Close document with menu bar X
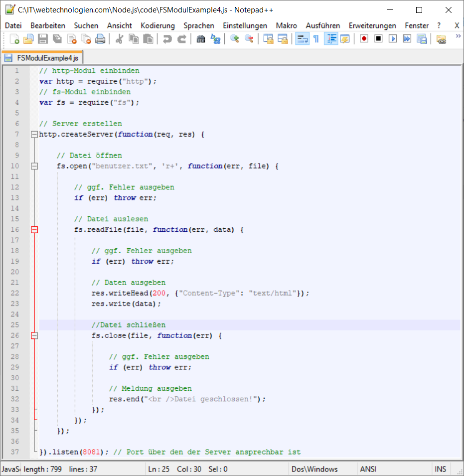464x476 pixels. point(457,25)
